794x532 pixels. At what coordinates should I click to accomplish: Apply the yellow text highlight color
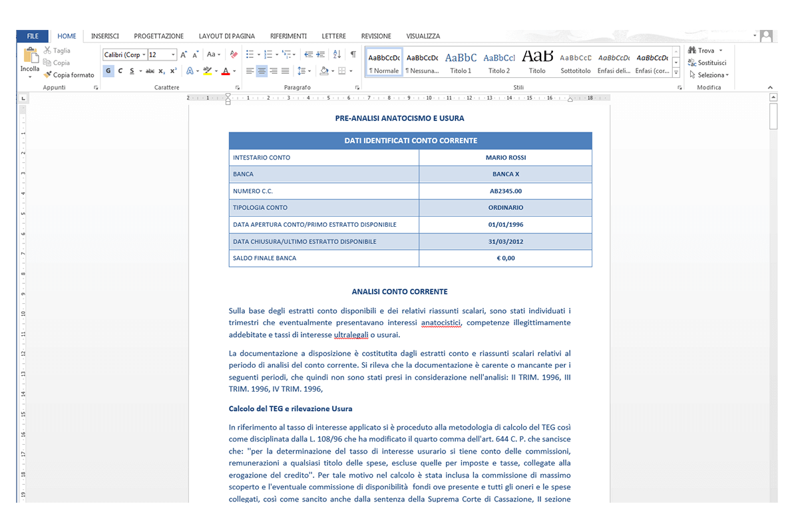point(207,71)
